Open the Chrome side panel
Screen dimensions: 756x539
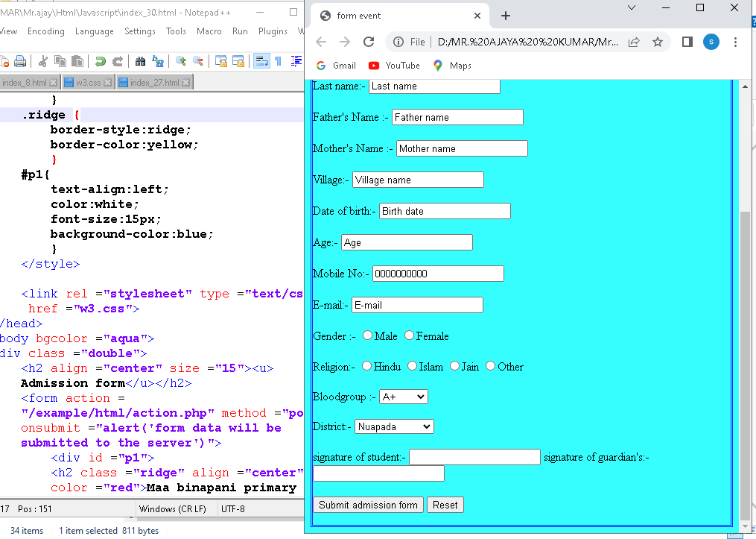click(x=687, y=42)
